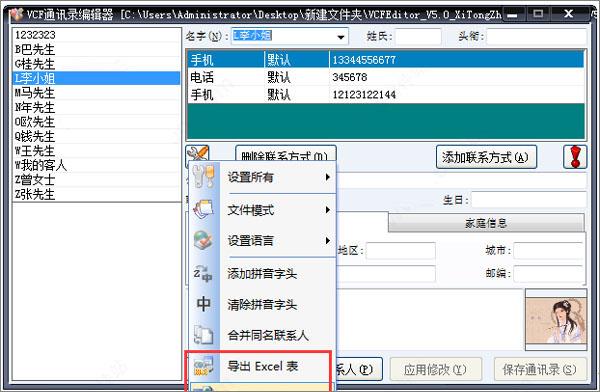Viewport: 600px width, 392px height.
Task: Click the VCF editor app icon in title bar
Action: (x=16, y=15)
